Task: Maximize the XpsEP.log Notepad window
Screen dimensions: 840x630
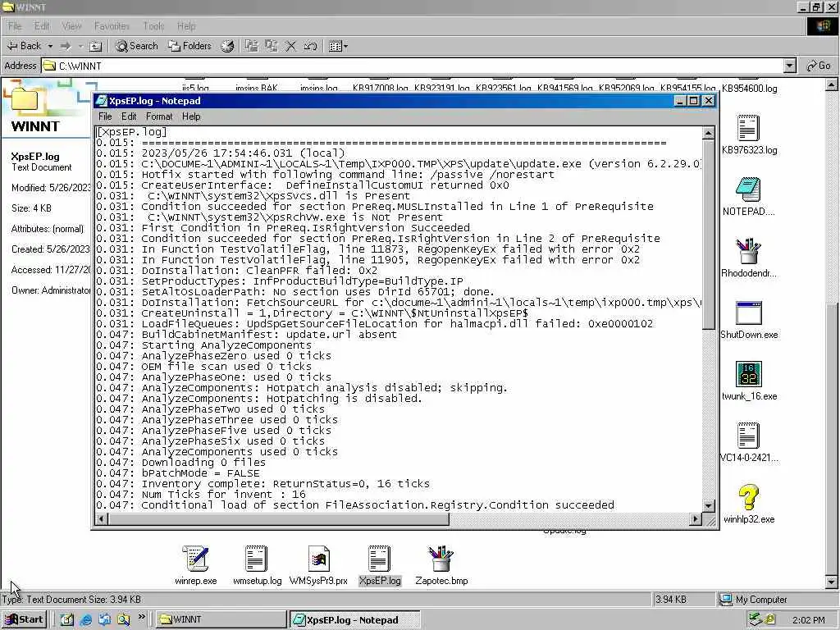Action: coord(694,101)
